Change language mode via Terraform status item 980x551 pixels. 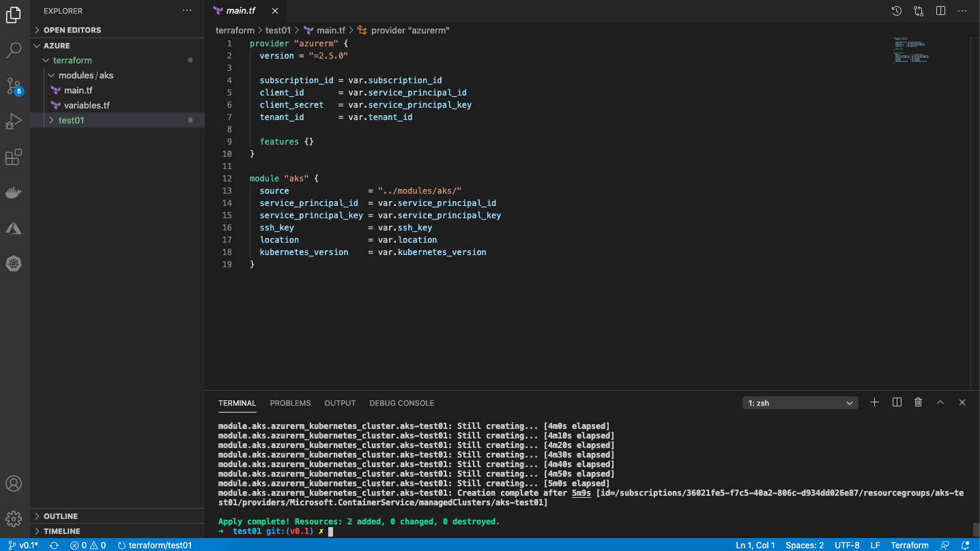(910, 545)
